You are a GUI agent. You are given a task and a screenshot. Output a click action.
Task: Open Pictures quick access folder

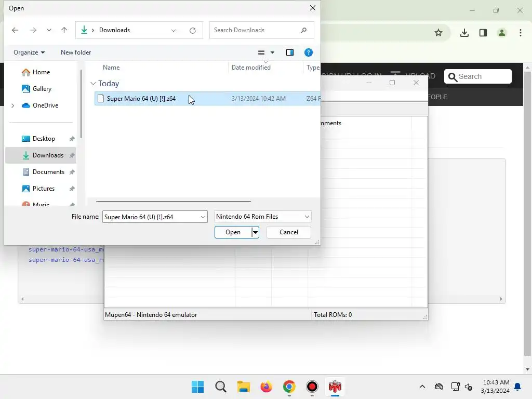pos(38,189)
